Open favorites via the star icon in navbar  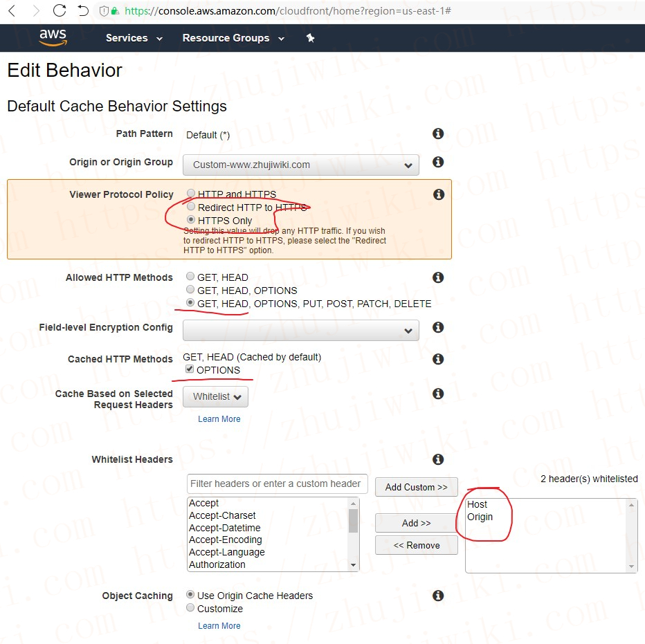coord(310,38)
